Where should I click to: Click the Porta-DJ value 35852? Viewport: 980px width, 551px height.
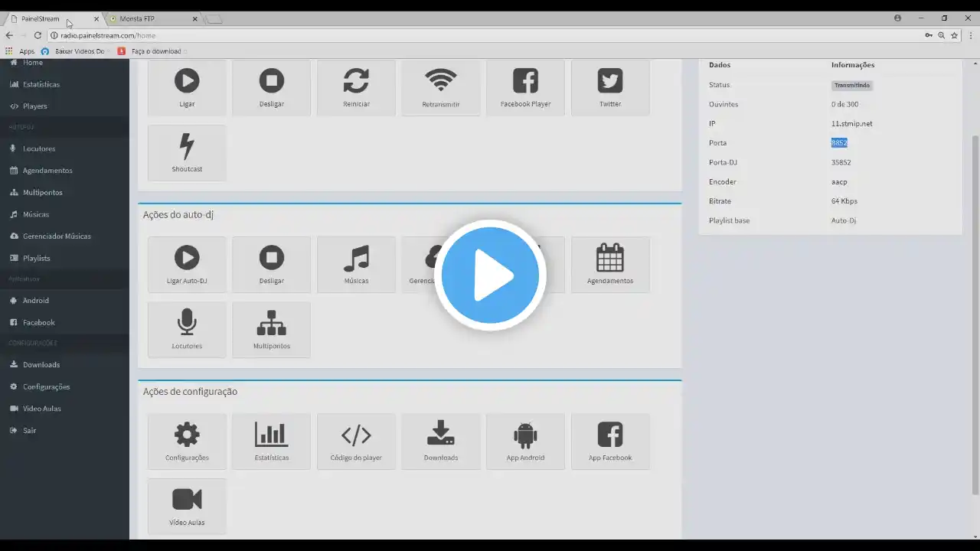coord(841,162)
